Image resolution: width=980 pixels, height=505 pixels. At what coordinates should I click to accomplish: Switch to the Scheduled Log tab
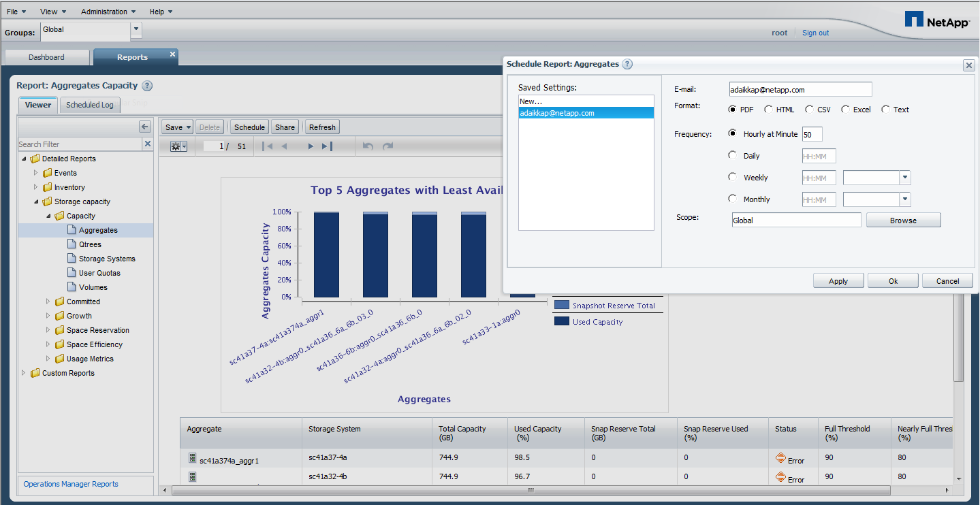pyautogui.click(x=90, y=105)
